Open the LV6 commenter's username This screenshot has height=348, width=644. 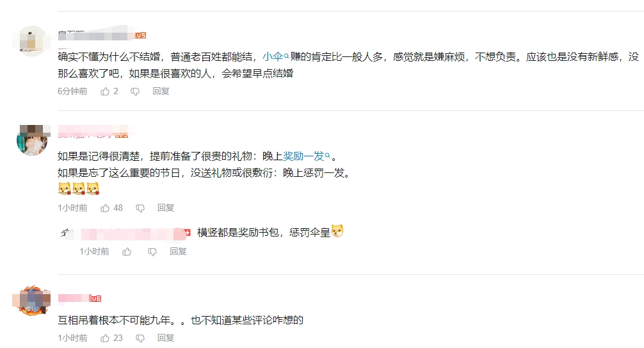(74, 298)
